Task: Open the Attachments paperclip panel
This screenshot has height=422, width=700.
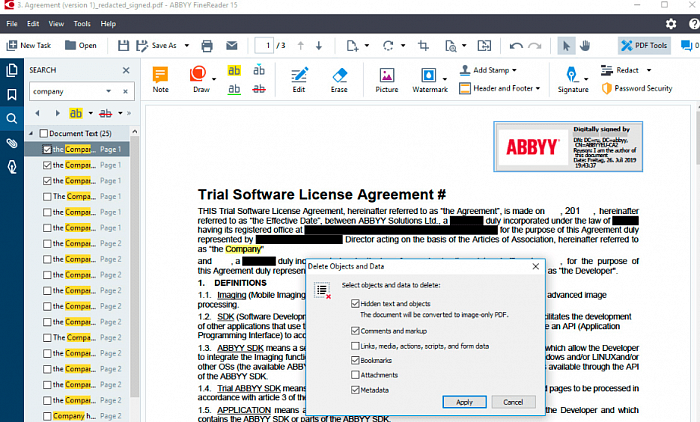Action: click(12, 143)
